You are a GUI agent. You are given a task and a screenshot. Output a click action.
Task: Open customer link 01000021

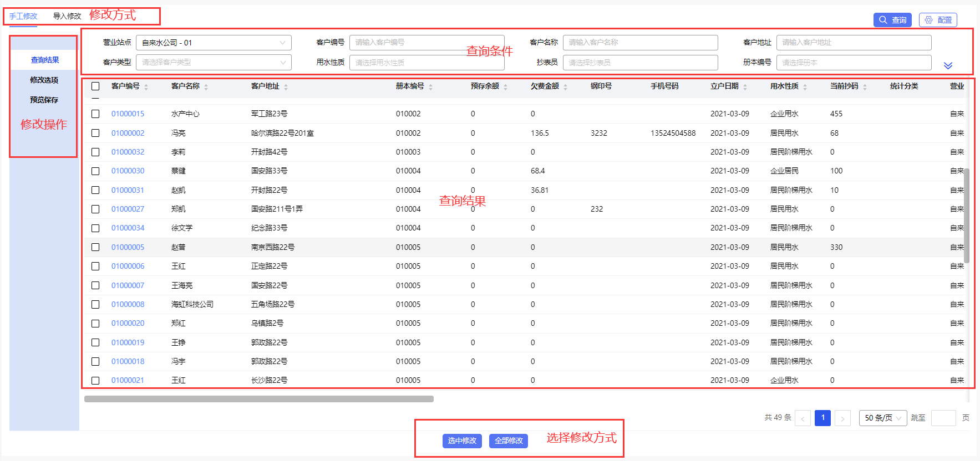pyautogui.click(x=128, y=381)
